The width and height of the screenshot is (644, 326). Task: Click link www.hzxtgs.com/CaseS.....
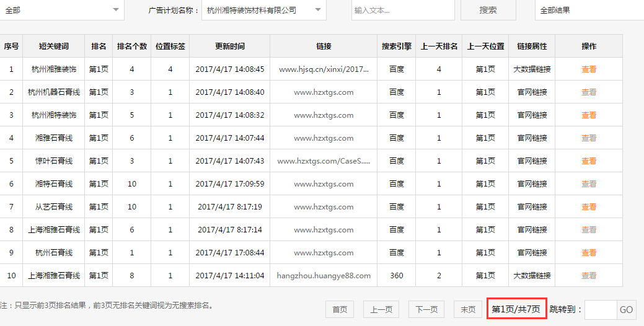pyautogui.click(x=324, y=161)
